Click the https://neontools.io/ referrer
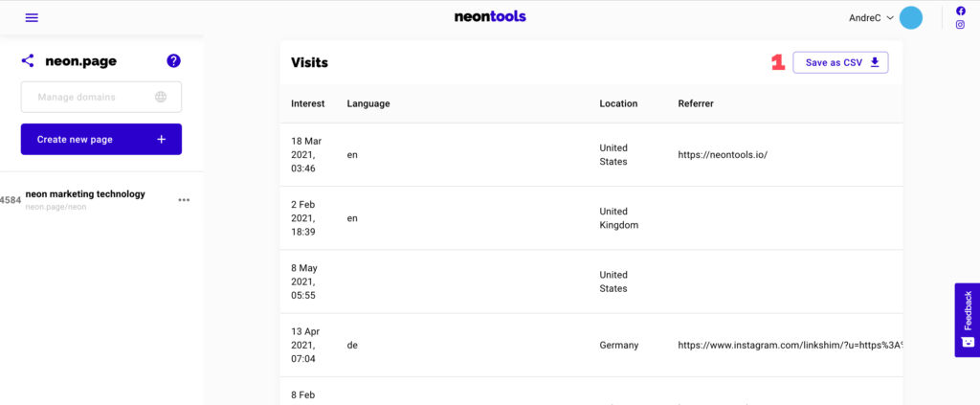 (722, 154)
